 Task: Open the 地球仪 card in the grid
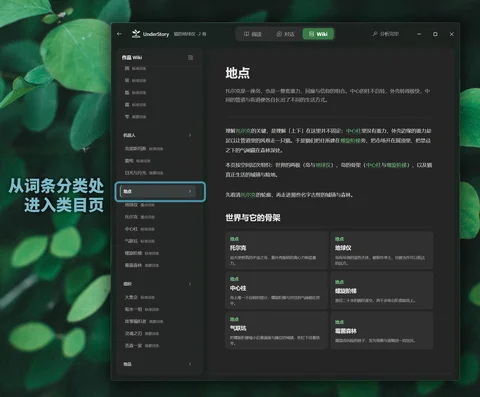382,250
